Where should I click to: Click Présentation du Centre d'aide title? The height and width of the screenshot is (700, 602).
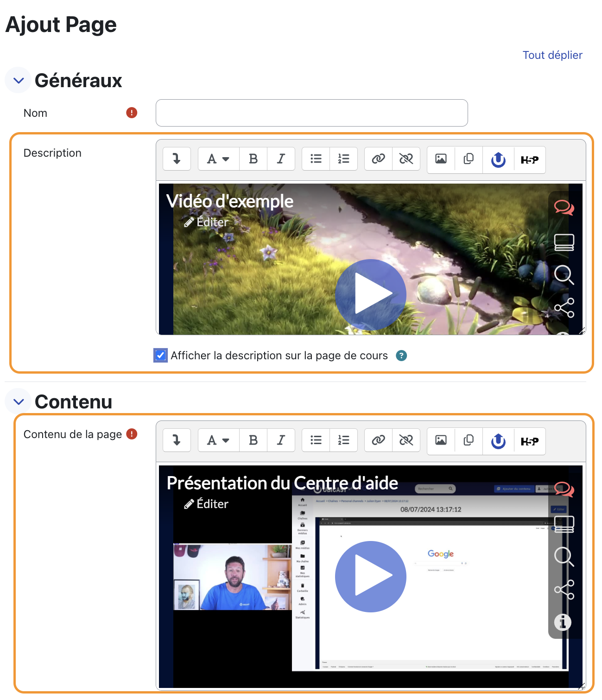click(282, 483)
